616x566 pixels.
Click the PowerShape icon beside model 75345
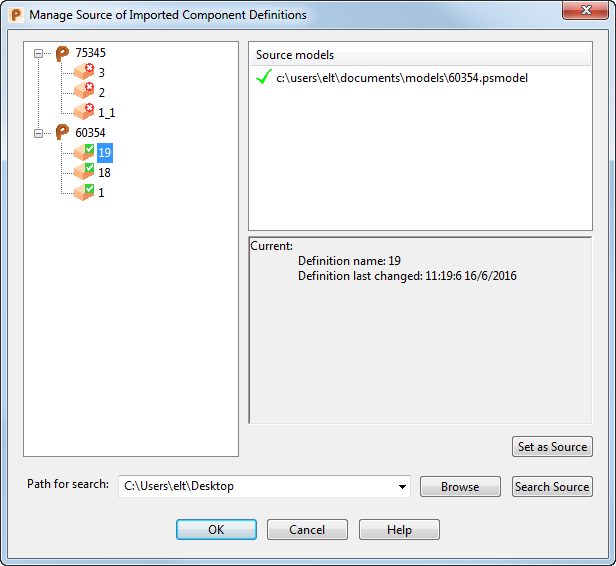coord(62,53)
